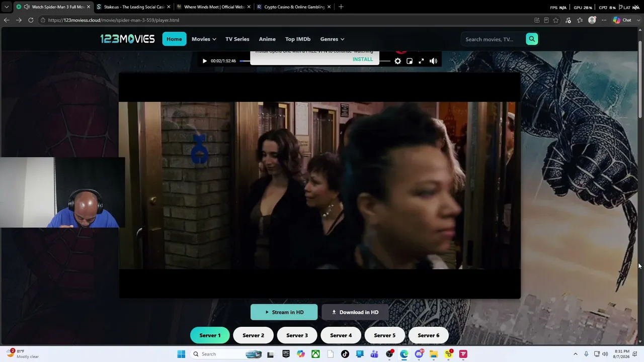Open the browser Chat sidebar button
Screen dimensions: 644x362
622,20
